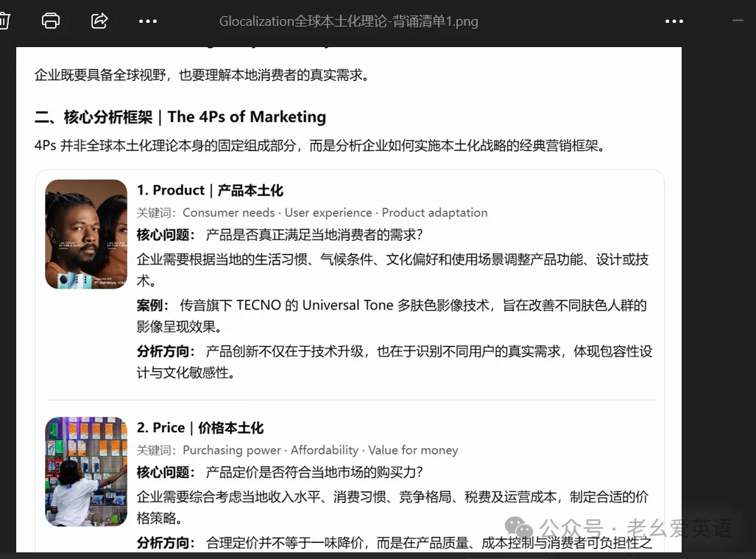The height and width of the screenshot is (559, 756).
Task: Delete the image with the trash icon
Action: click(4, 21)
